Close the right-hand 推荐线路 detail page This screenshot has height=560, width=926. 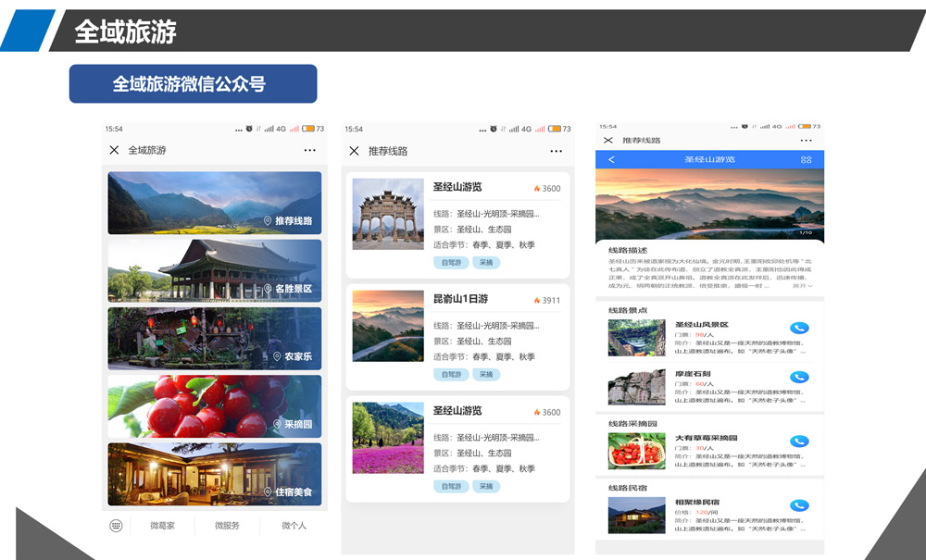click(x=607, y=141)
